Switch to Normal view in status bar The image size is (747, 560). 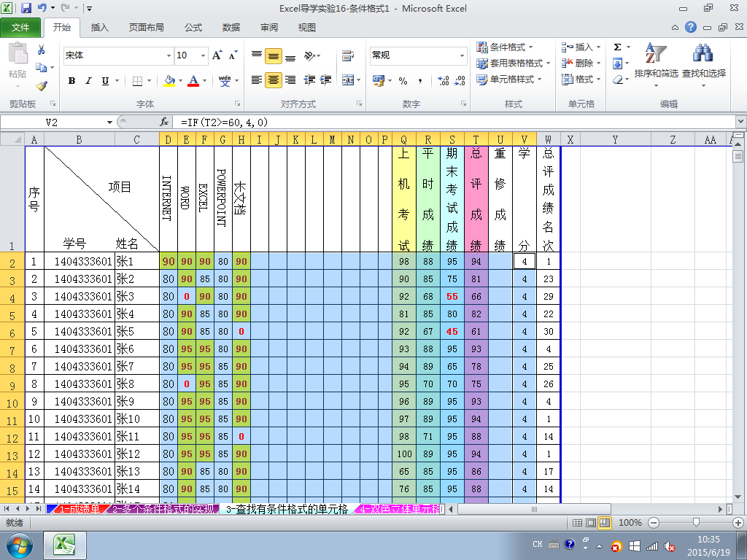[x=577, y=522]
